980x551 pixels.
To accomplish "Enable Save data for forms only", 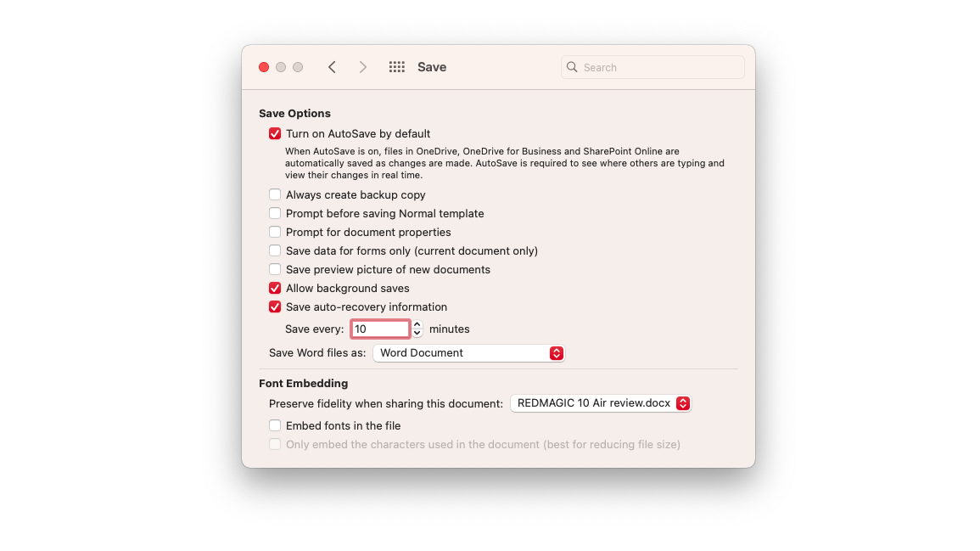I will click(275, 250).
